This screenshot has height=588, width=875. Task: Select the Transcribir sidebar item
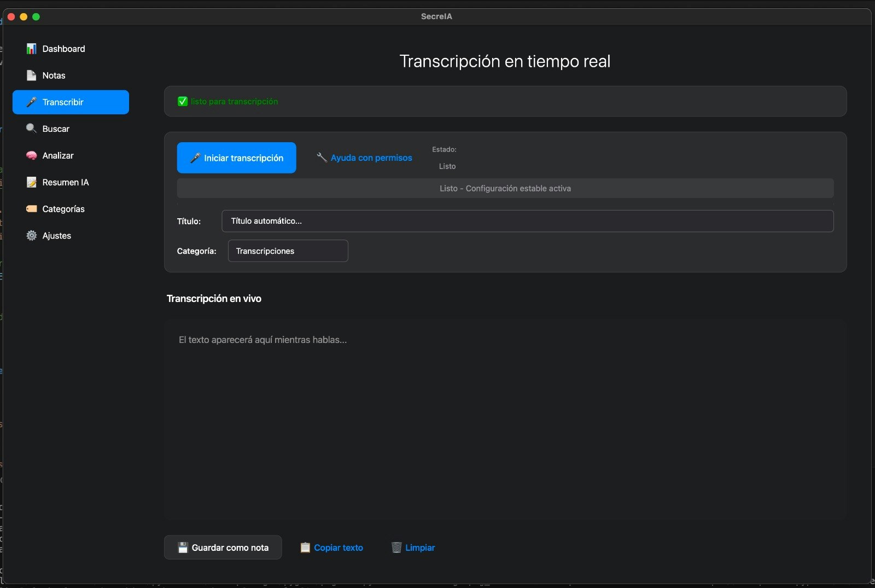click(71, 102)
